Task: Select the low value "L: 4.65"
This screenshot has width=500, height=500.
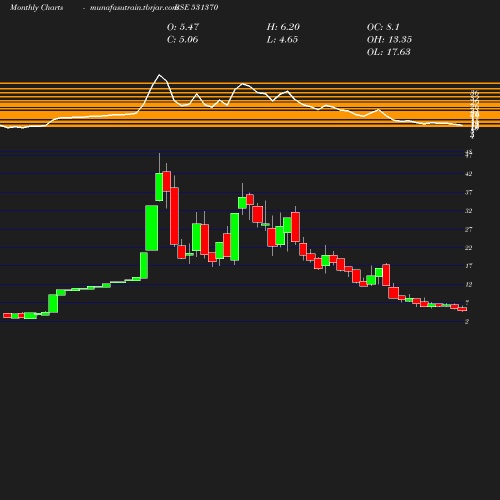Action: point(282,40)
